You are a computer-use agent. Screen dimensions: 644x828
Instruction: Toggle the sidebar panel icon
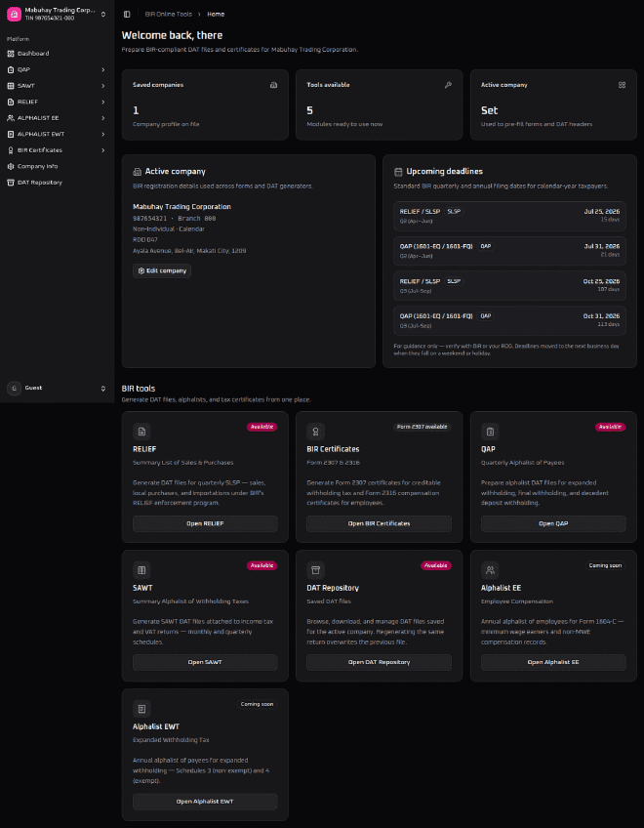pos(127,15)
